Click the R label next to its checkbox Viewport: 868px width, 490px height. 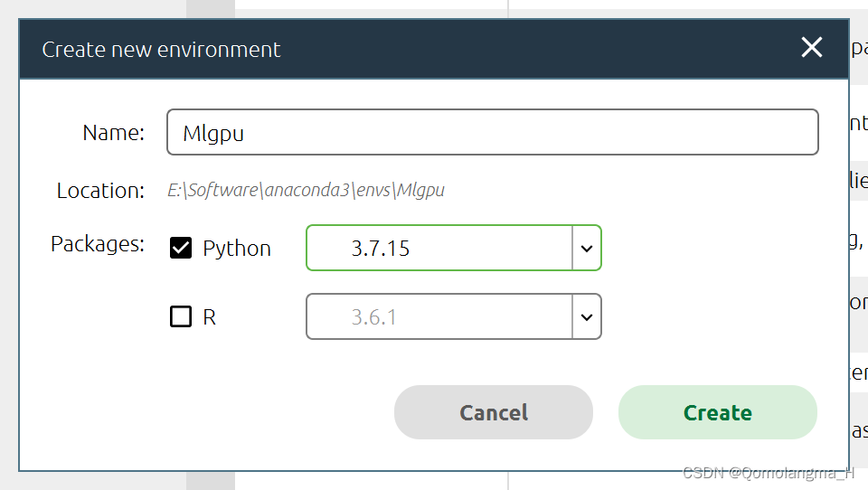(x=209, y=317)
